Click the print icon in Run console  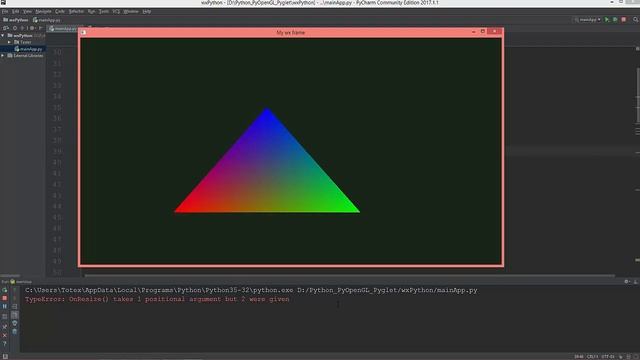click(15, 323)
